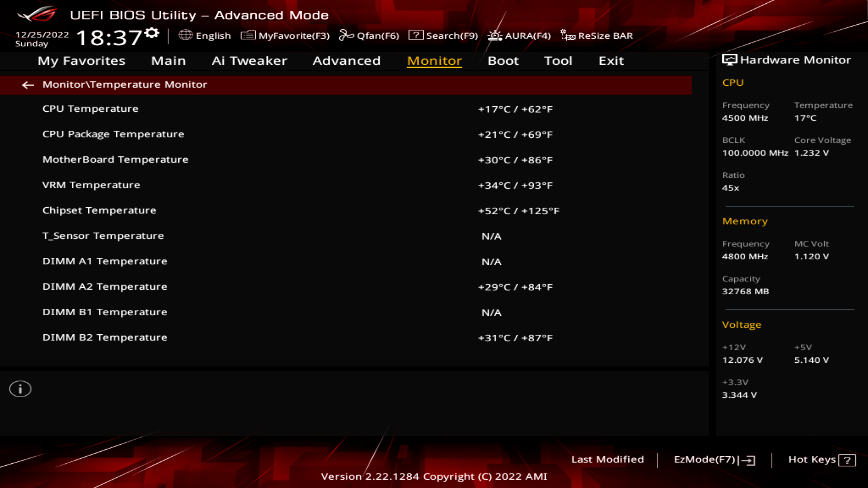Image resolution: width=868 pixels, height=488 pixels.
Task: Select the CPU Temperature row
Action: pos(346,109)
